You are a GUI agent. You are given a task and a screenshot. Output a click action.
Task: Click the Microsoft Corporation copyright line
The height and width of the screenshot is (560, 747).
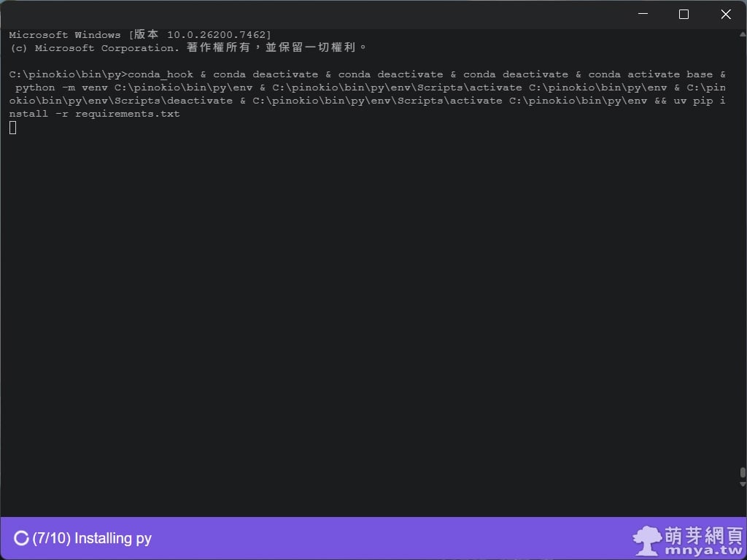tap(188, 48)
